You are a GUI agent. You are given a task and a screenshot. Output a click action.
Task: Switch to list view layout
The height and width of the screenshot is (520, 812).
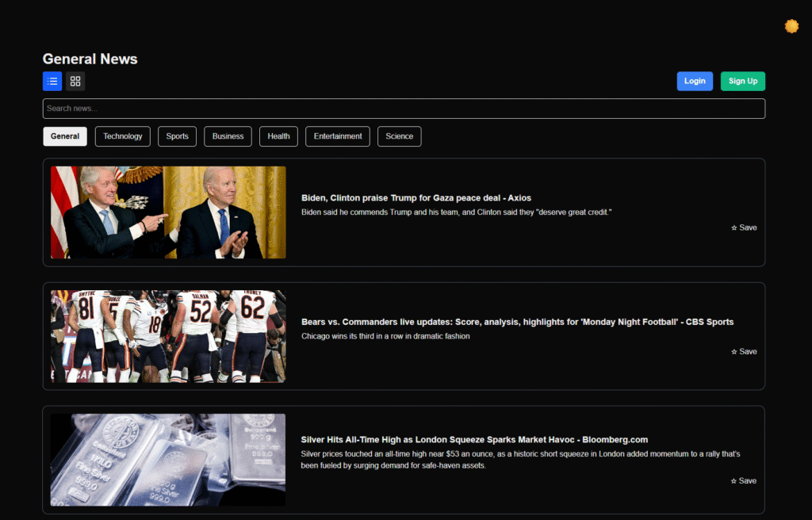[x=52, y=81]
